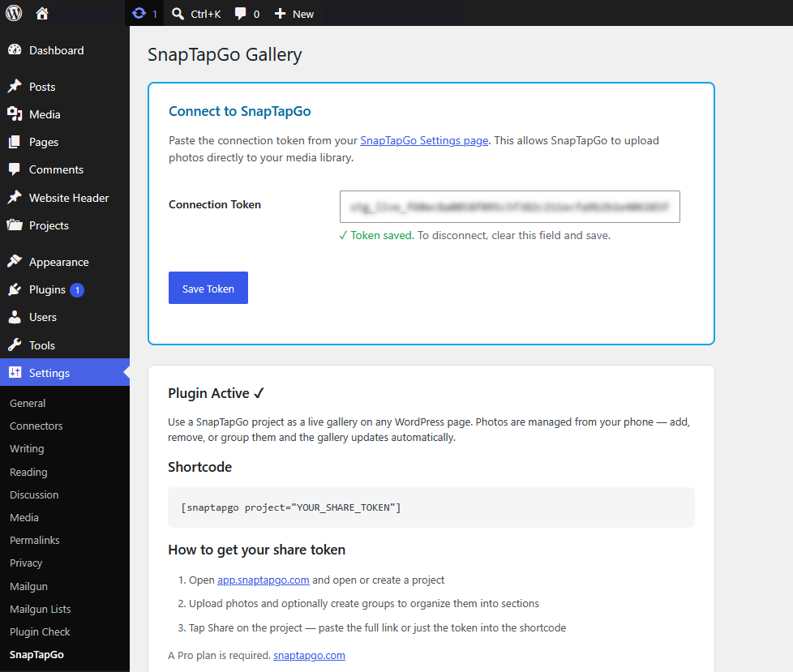The image size is (793, 672).
Task: Click the 'How to get your share token' heading
Action: 256,550
